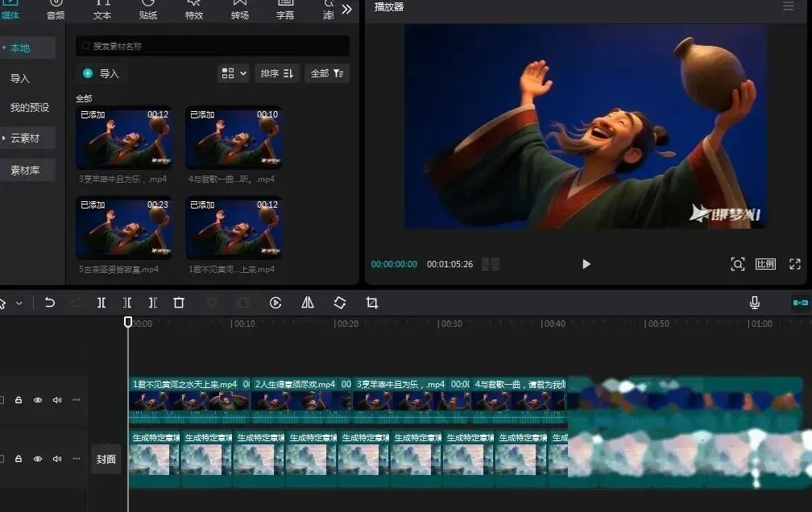Click the undo arrow icon

[x=50, y=303]
